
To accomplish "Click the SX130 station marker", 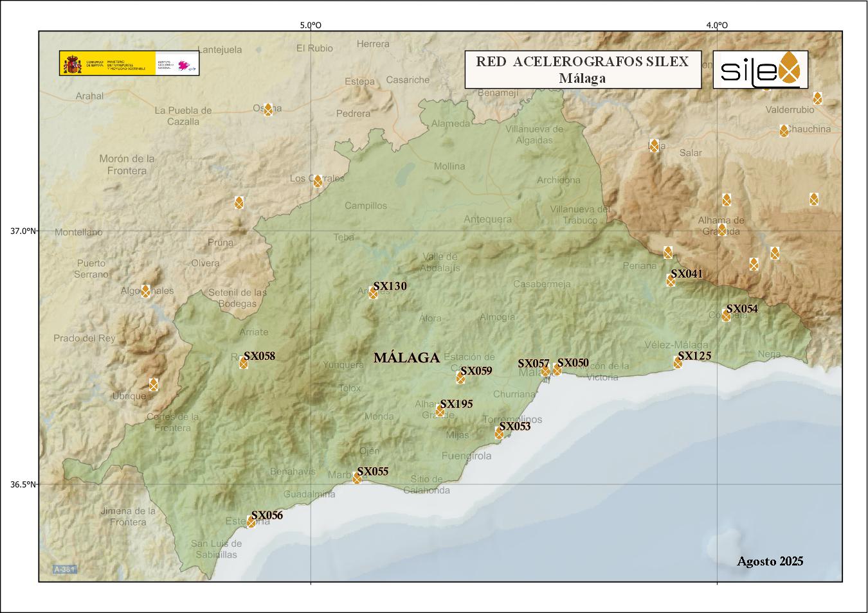I will [373, 293].
